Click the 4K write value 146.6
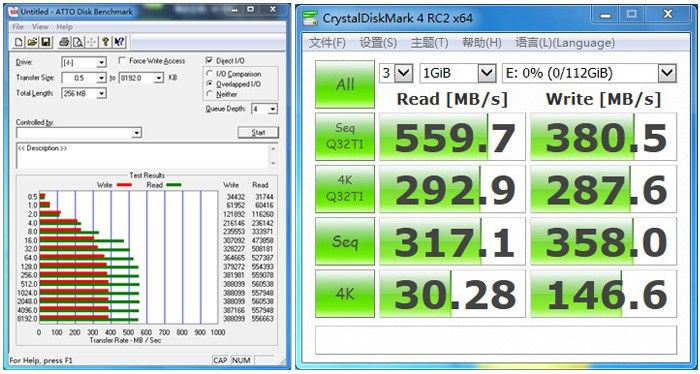The width and height of the screenshot is (700, 374). click(x=604, y=294)
